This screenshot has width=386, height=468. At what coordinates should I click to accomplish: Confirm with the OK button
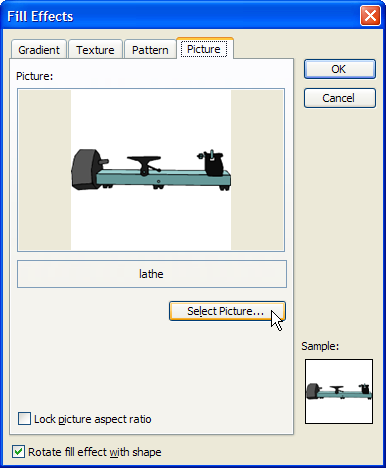pos(340,69)
